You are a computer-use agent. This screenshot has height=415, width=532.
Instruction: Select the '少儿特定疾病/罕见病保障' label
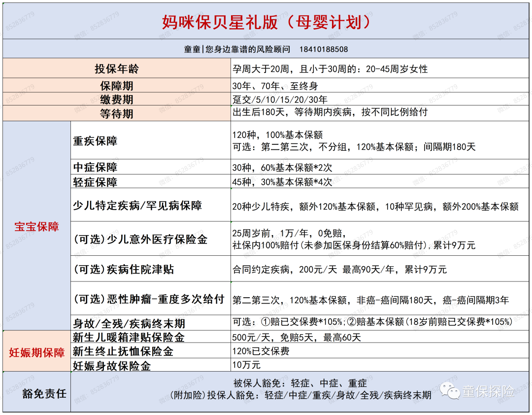(x=151, y=205)
